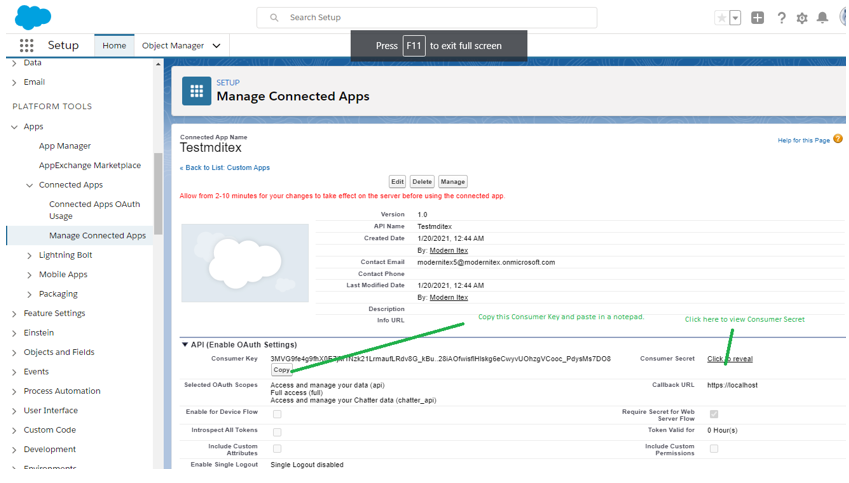
Task: Click 'Single Logout disabled' text
Action: click(x=307, y=465)
